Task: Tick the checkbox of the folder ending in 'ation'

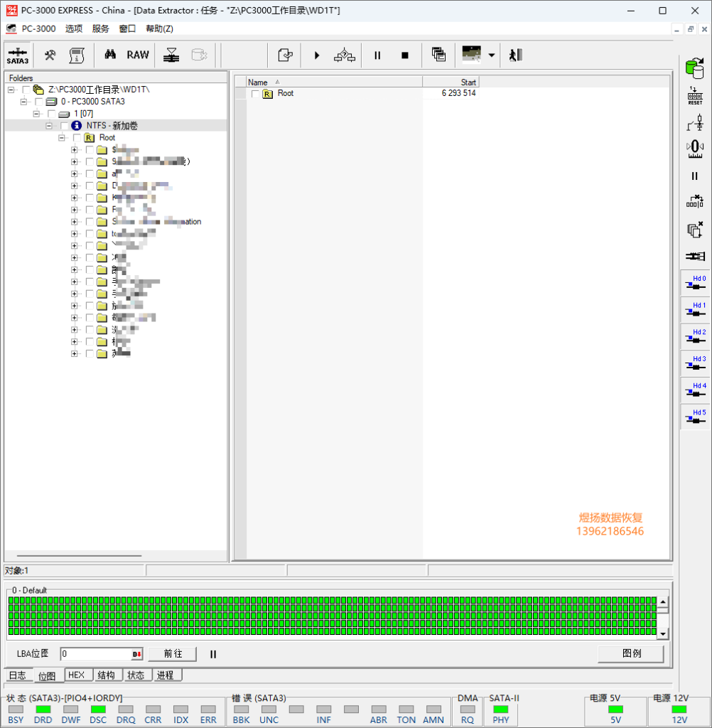Action: [x=90, y=222]
